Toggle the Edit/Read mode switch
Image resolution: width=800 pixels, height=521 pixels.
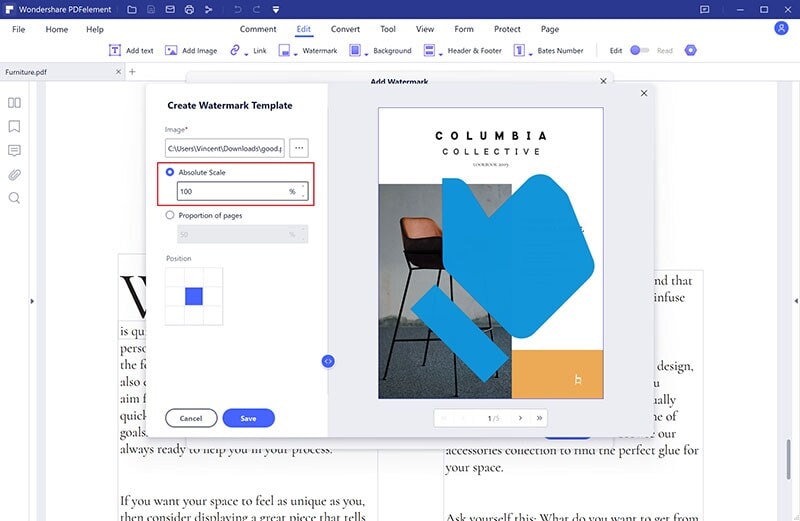pos(640,50)
